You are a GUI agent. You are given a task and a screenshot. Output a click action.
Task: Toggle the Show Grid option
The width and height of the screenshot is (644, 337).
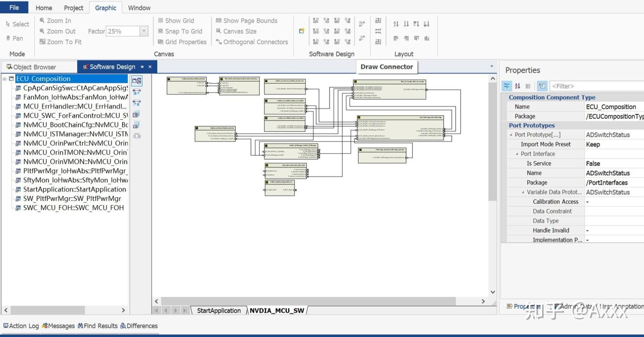[176, 21]
